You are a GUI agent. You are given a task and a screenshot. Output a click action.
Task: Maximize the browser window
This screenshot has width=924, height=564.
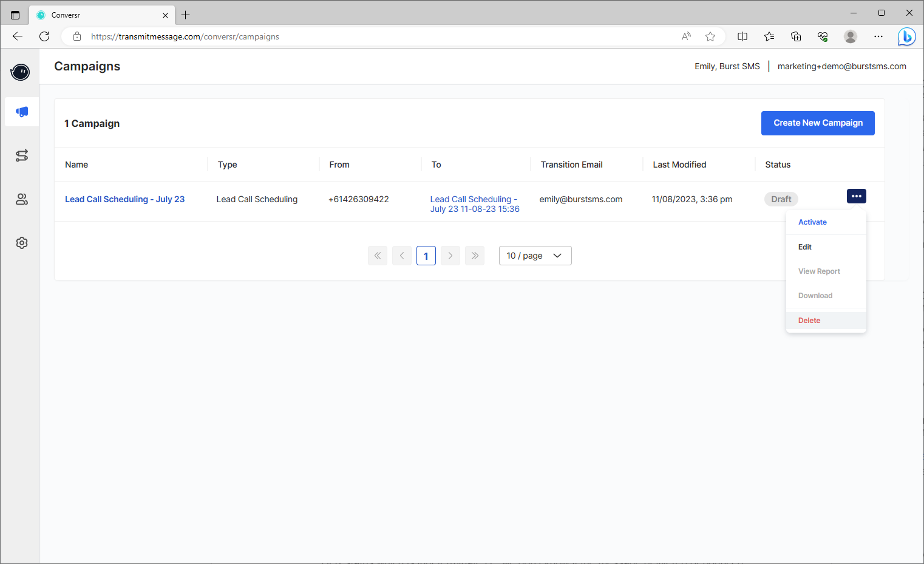point(882,13)
